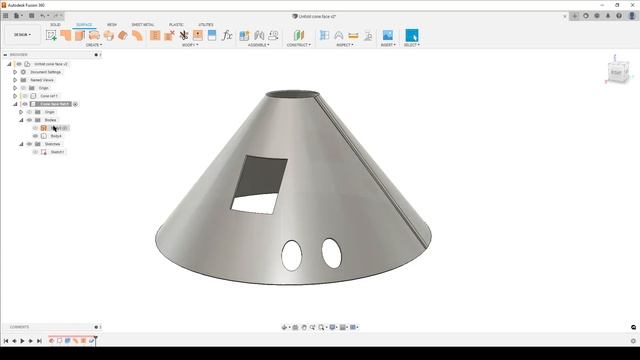Open the Insert menu label
Viewport: 640px width, 360px height.
point(388,45)
